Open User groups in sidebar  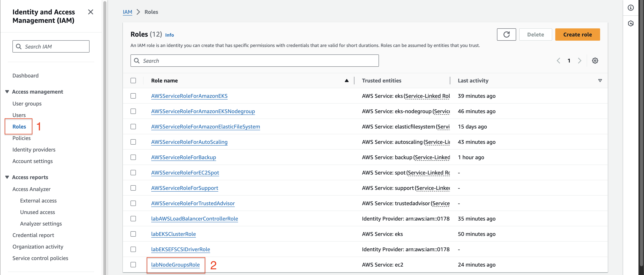pos(27,104)
